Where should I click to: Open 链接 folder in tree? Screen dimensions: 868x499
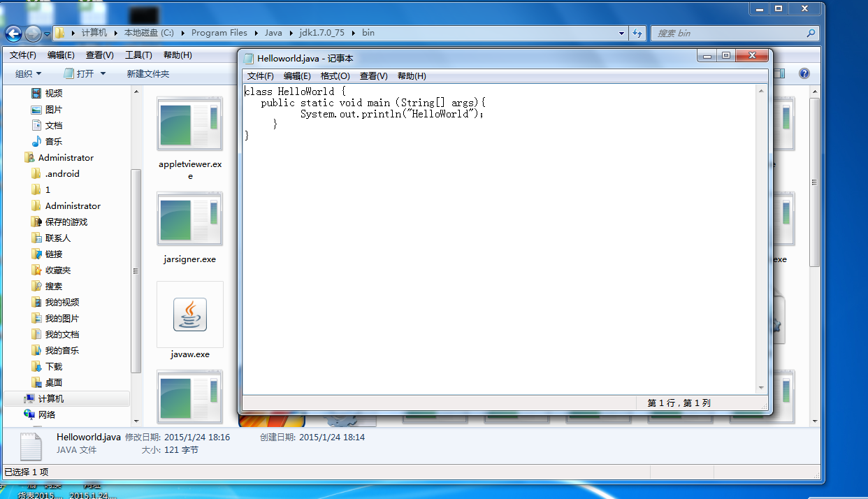pos(54,254)
